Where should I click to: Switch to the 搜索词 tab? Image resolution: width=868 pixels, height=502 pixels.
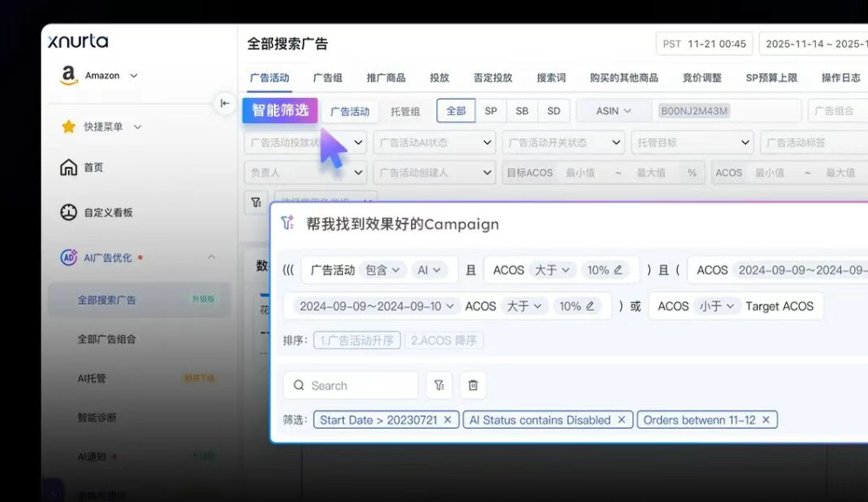pos(551,78)
